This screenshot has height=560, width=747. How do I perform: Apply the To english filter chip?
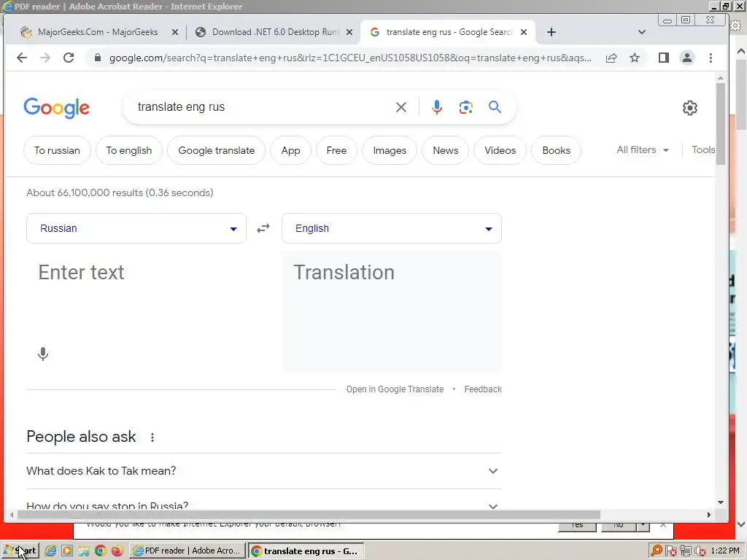tap(129, 150)
